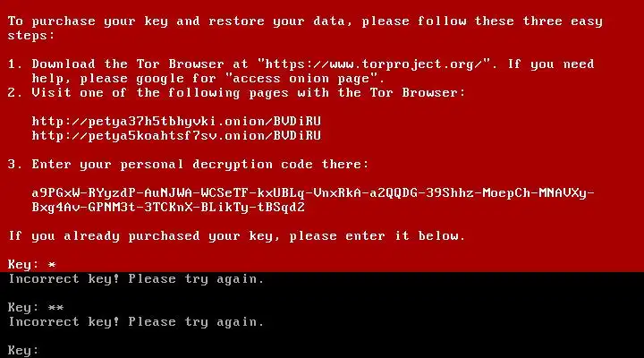The height and width of the screenshot is (358, 644).
Task: Click the Key field with two asterisks
Action: point(36,308)
